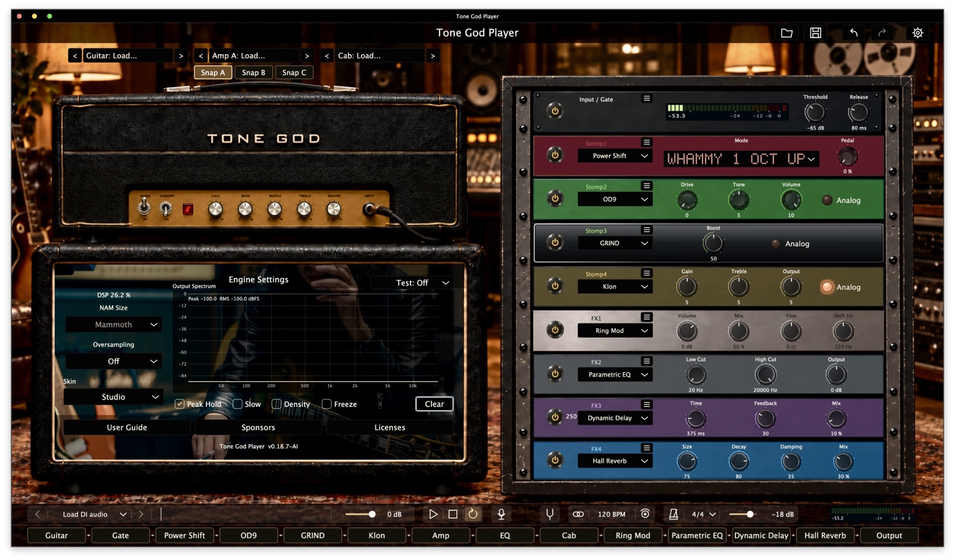Stop playback with the square icon
Viewport: 955px width, 560px height.
coord(453,515)
